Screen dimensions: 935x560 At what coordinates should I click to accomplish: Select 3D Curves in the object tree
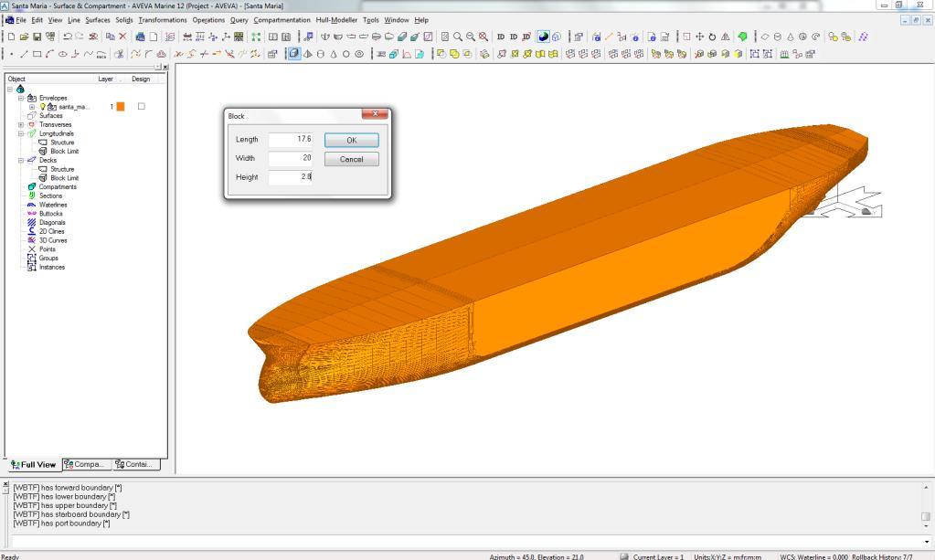[53, 240]
